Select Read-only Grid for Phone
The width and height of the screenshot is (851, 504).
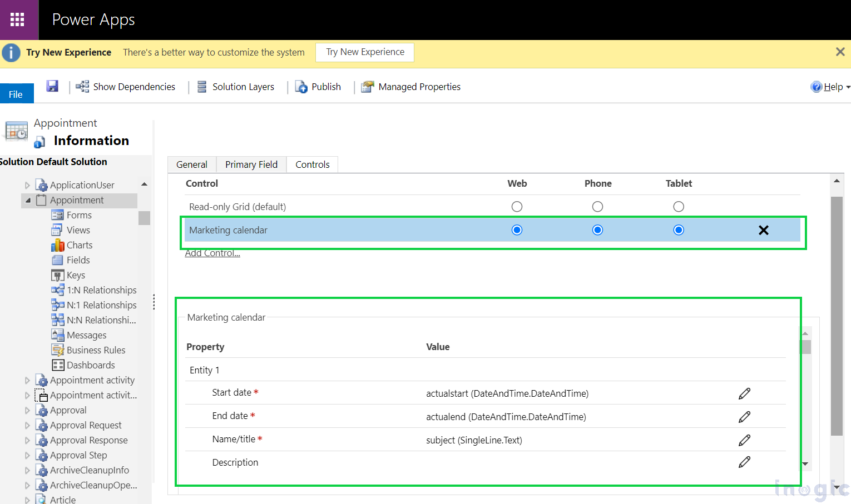597,207
